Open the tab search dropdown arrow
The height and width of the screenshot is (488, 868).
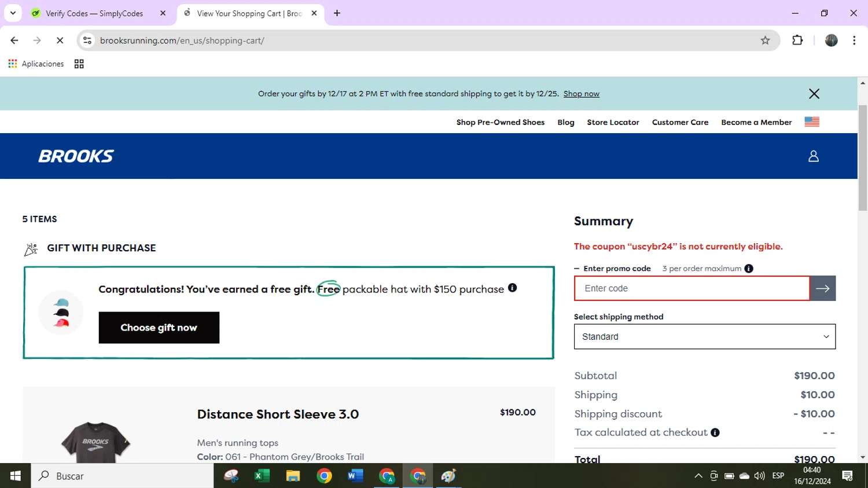[x=13, y=13]
